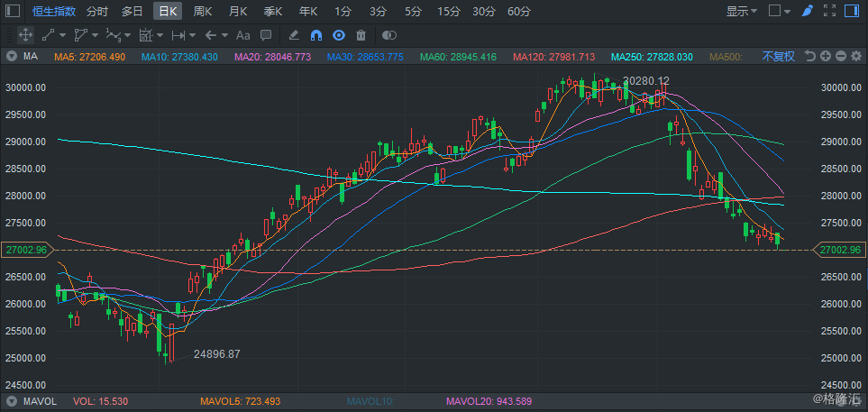Viewport: 868px width, 412px height.
Task: Click the MA20: 28046.773 value
Action: [x=273, y=57]
